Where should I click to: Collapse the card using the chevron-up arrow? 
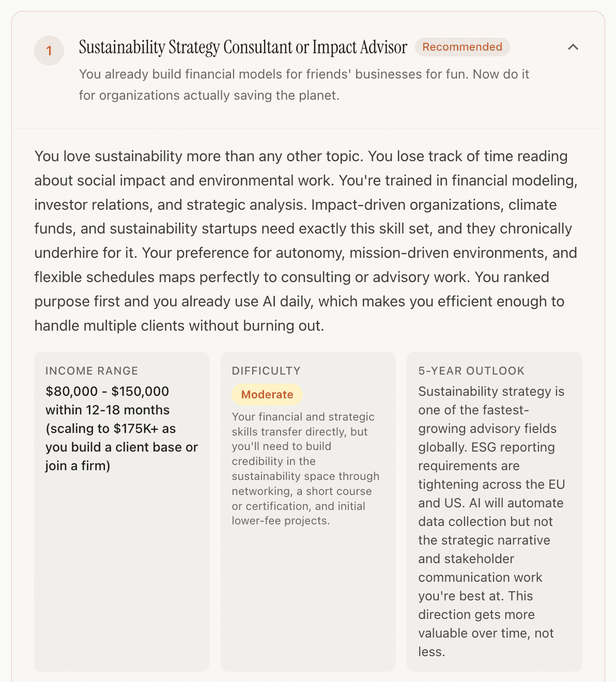[x=573, y=47]
